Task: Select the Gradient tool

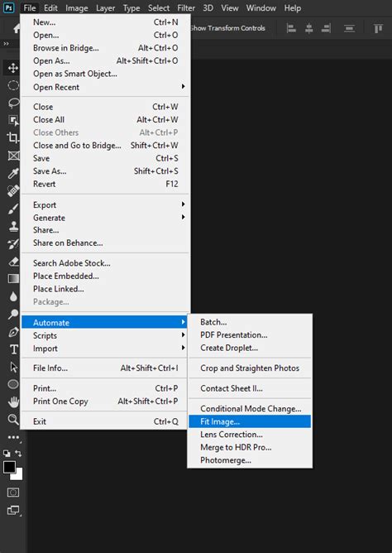Action: pyautogui.click(x=13, y=279)
